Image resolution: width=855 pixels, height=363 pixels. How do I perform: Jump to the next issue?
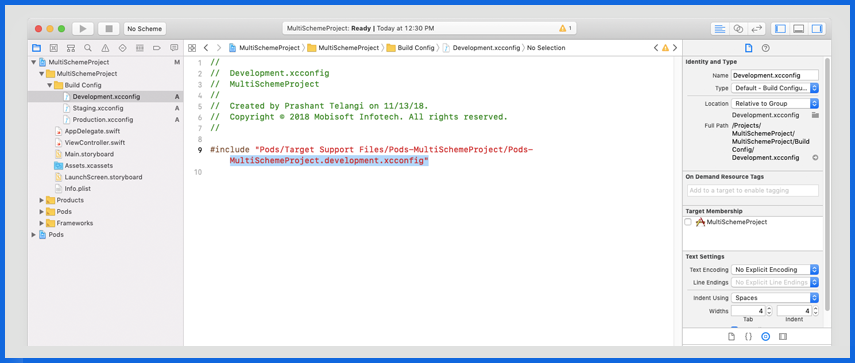tap(675, 48)
